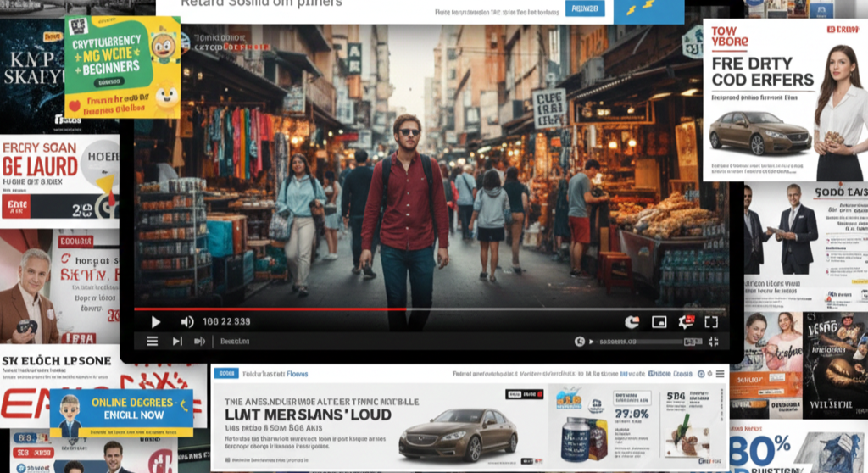868x473 pixels.
Task: Click the round info icon in the bottom banner header
Action: click(x=701, y=374)
